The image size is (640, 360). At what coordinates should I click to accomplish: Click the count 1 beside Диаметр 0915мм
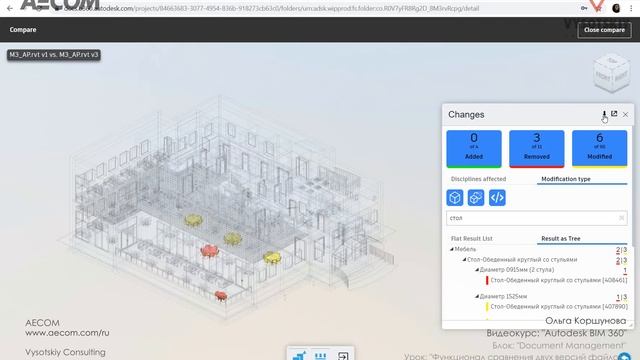[625, 270]
